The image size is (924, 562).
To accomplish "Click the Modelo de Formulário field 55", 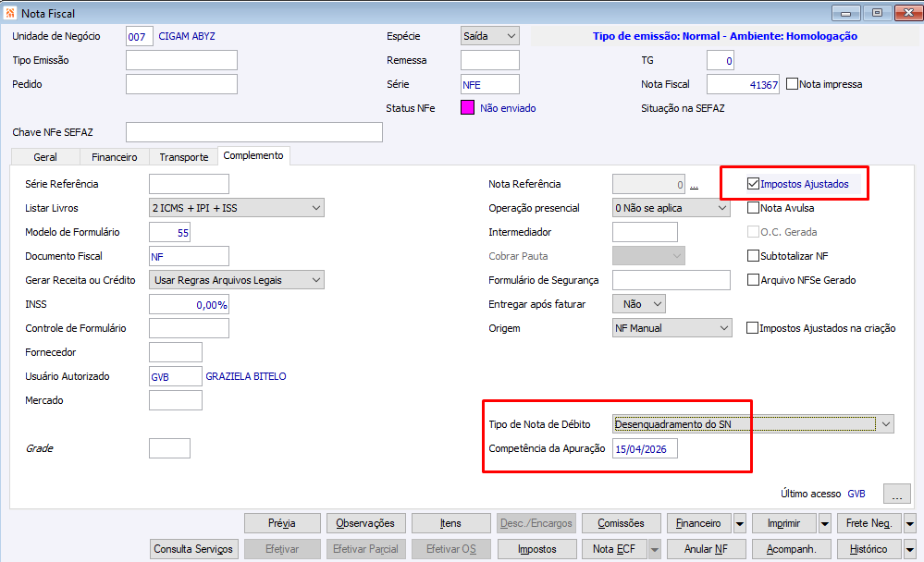I will 169,232.
